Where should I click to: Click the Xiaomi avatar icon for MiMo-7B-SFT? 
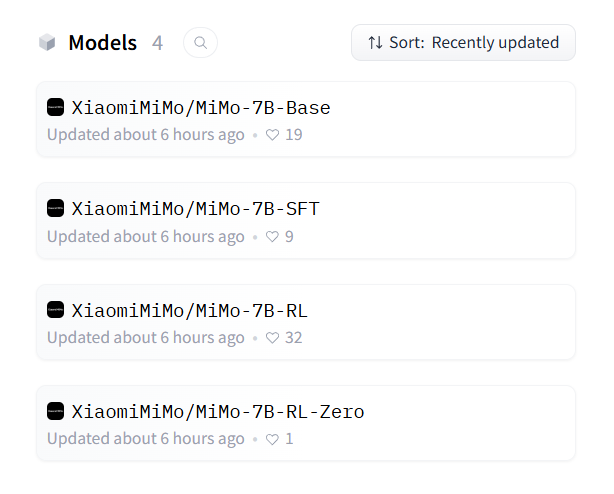pyautogui.click(x=55, y=208)
